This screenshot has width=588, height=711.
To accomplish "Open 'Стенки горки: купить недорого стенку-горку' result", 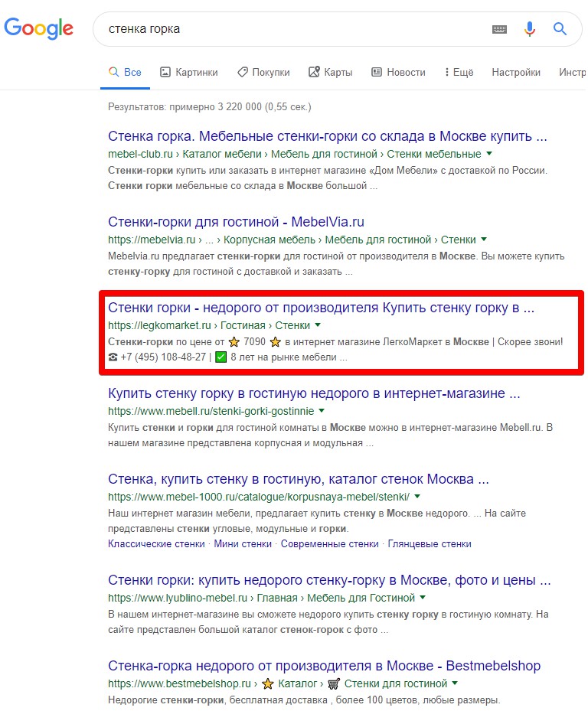I will (329, 580).
